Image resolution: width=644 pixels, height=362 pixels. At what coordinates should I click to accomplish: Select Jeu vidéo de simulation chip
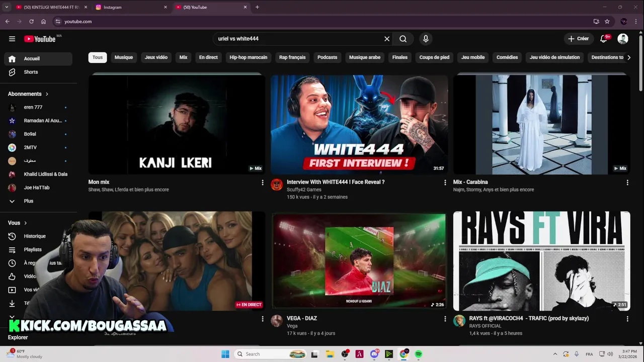[554, 57]
